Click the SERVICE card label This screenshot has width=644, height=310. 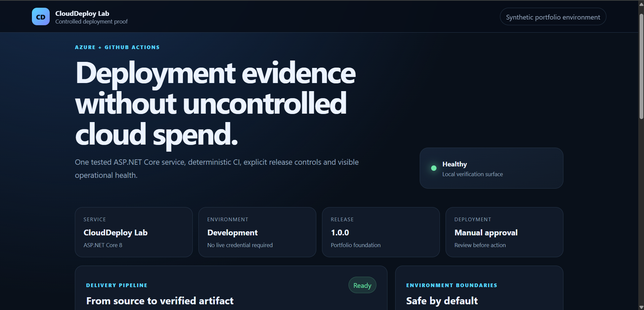[95, 220]
